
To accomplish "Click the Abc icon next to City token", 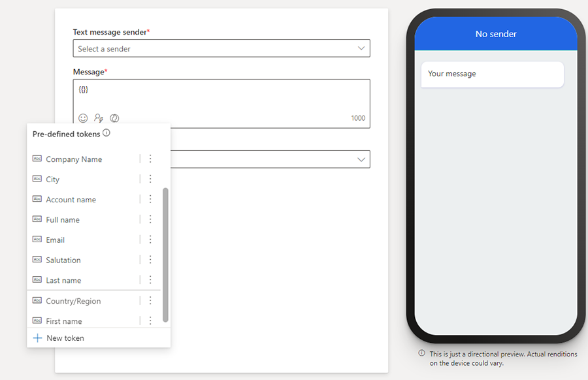I will (x=37, y=179).
